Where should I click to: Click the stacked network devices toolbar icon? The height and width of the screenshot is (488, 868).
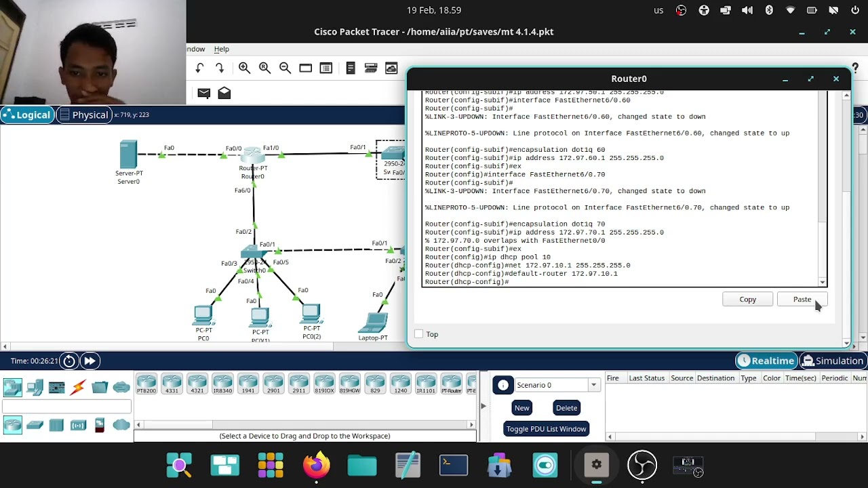tap(371, 68)
